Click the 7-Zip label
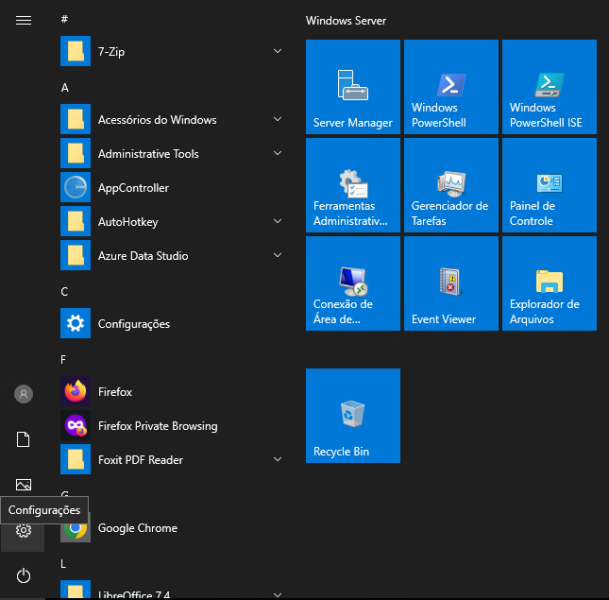 tap(111, 52)
